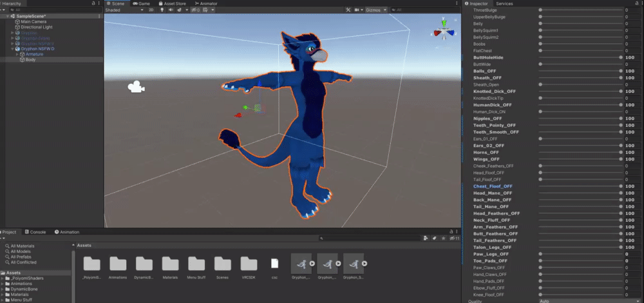Click the Chest_Floof_OFF blendshape slider
The image size is (644, 303).
click(580, 186)
